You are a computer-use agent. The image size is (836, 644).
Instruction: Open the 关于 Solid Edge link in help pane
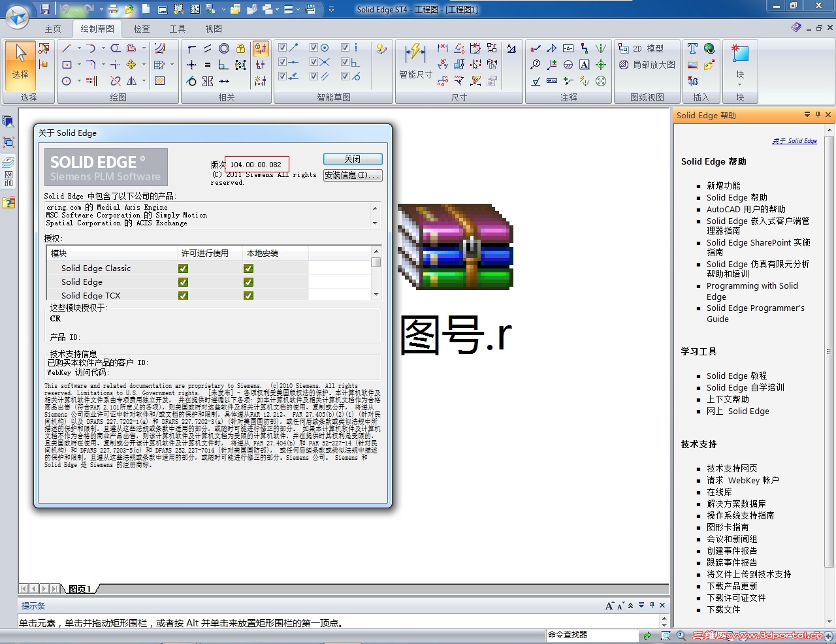coord(794,141)
